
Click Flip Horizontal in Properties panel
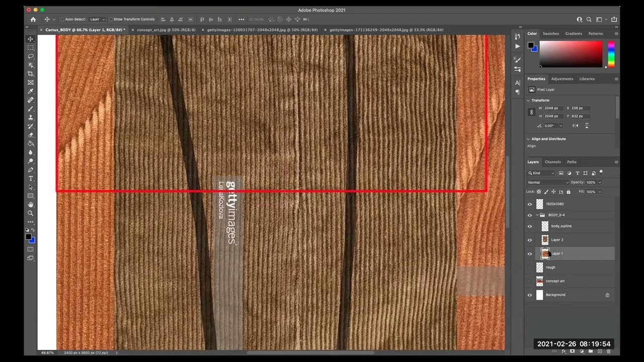[576, 126]
